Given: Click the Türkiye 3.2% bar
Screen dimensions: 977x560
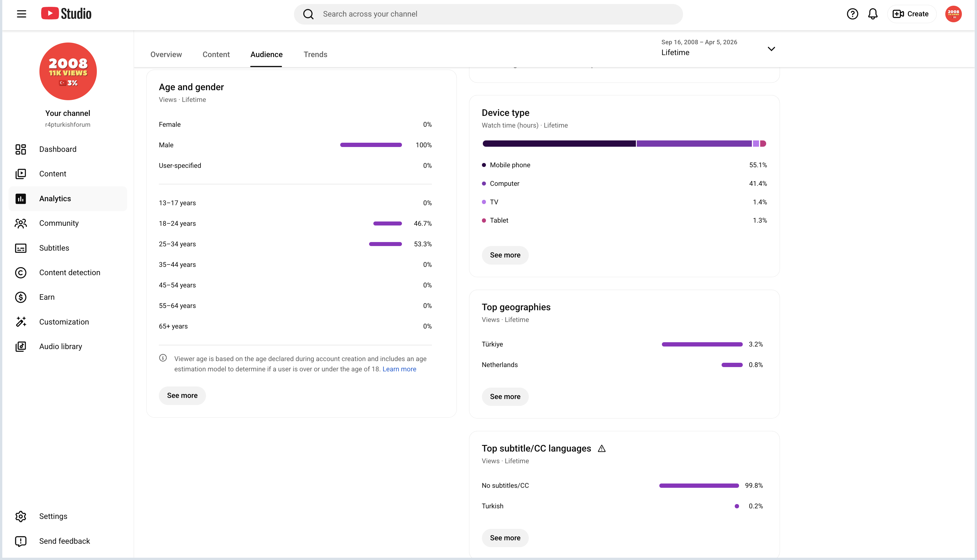Looking at the screenshot, I should (702, 344).
